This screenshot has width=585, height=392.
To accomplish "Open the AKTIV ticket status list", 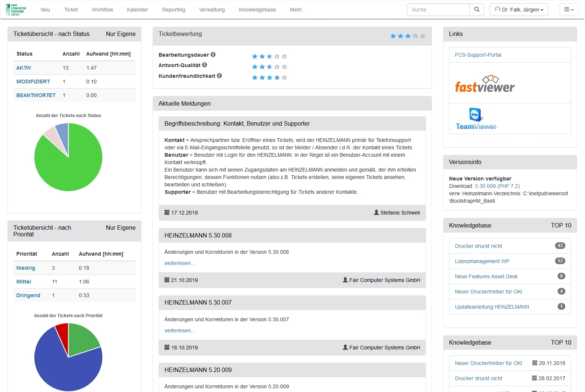I will [24, 68].
